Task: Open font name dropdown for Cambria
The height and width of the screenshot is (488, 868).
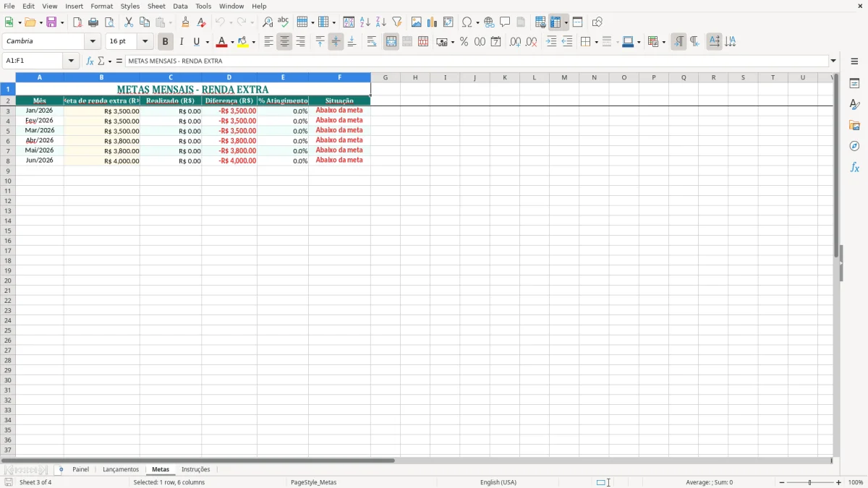Action: [93, 42]
